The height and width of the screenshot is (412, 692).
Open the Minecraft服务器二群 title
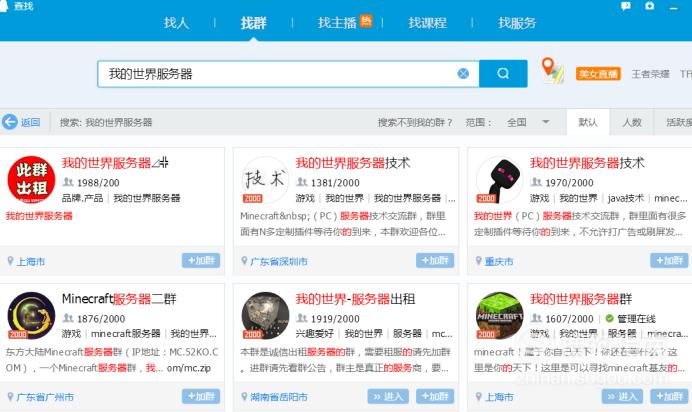pos(119,299)
